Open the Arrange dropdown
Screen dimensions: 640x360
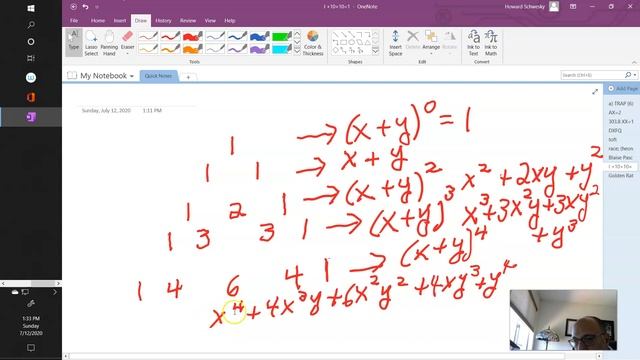pyautogui.click(x=431, y=42)
